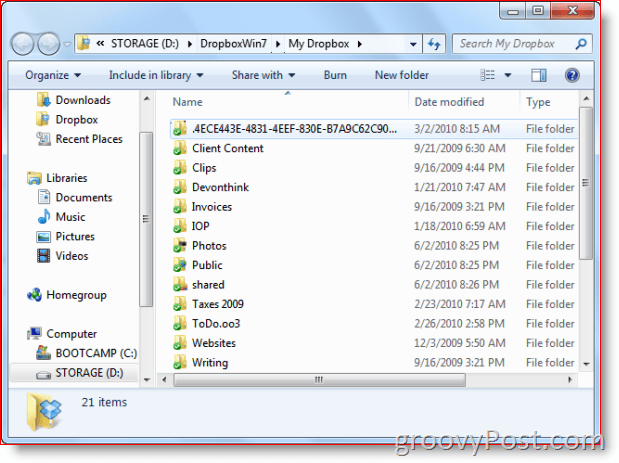Select the Photos folder icon
Viewport: 619px width, 463px height.
[180, 246]
